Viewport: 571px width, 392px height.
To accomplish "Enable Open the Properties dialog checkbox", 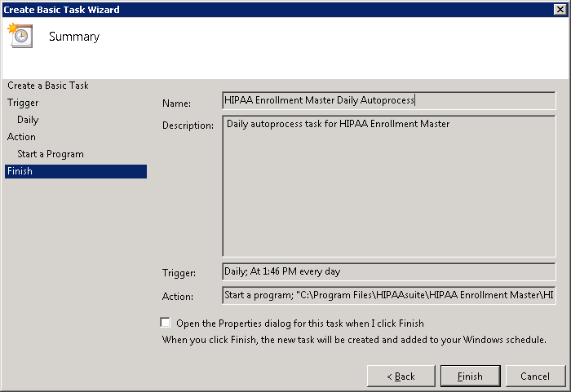I will 166,323.
